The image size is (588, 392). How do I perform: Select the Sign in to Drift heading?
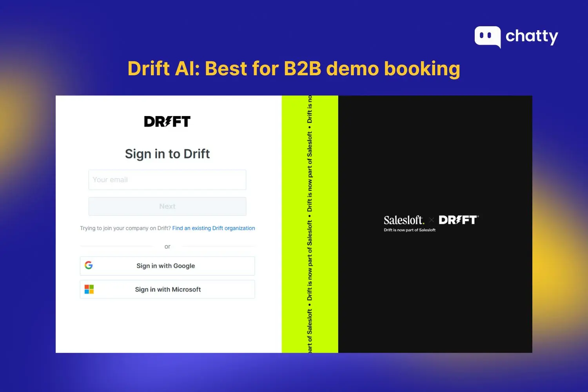(x=167, y=154)
